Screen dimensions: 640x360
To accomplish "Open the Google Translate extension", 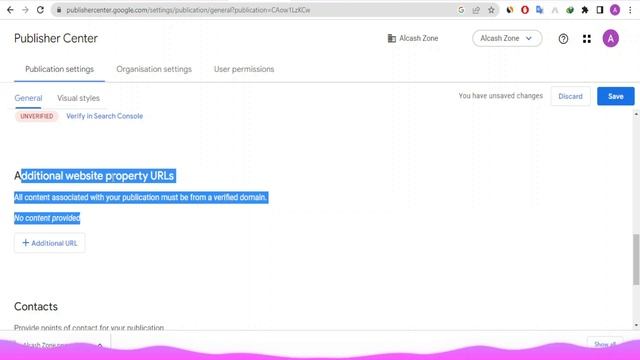I will coord(540,10).
